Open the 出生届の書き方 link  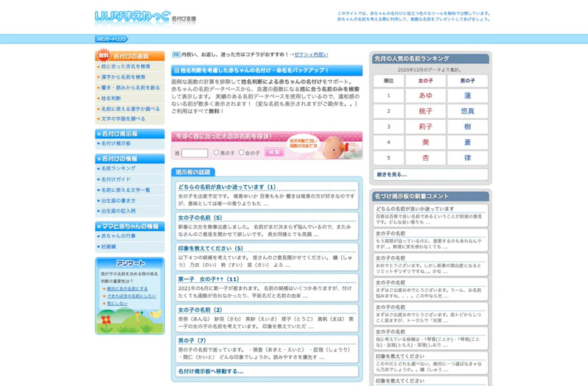point(118,201)
